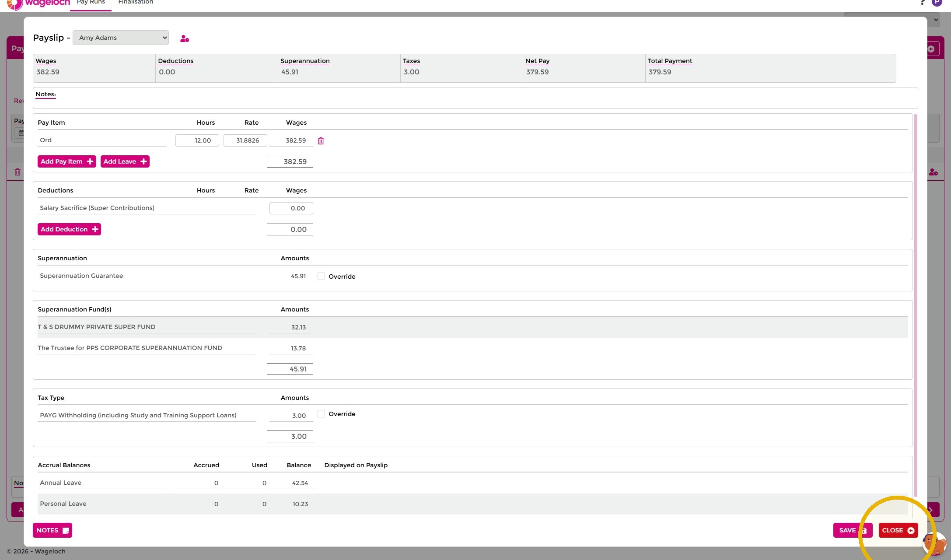The width and height of the screenshot is (951, 560).
Task: Open the NOTES button
Action: tap(52, 530)
